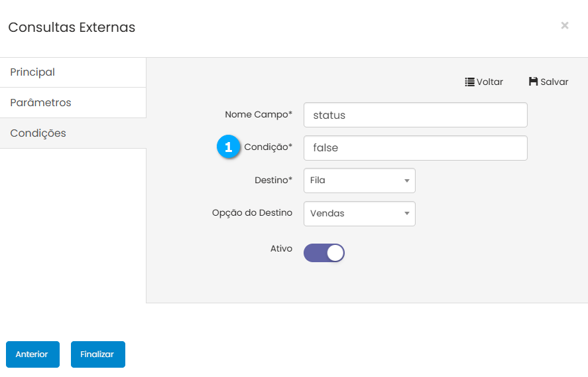Click the floppy disk Salvar icon
This screenshot has height=377, width=588.
coord(533,82)
